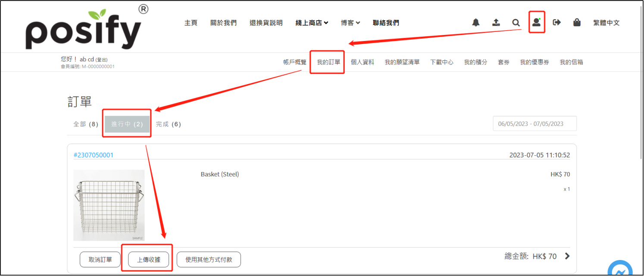Click the date range input field
The height and width of the screenshot is (276, 644).
point(535,124)
